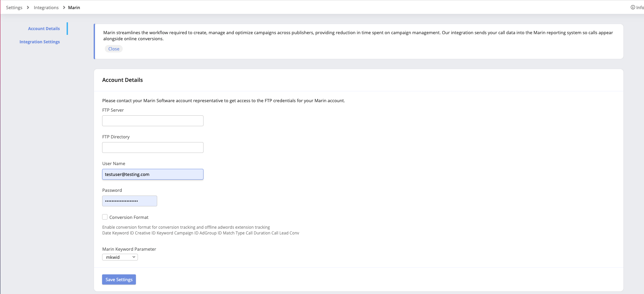The width and height of the screenshot is (644, 294).
Task: Enable the Conversion Format checkbox
Action: click(105, 217)
